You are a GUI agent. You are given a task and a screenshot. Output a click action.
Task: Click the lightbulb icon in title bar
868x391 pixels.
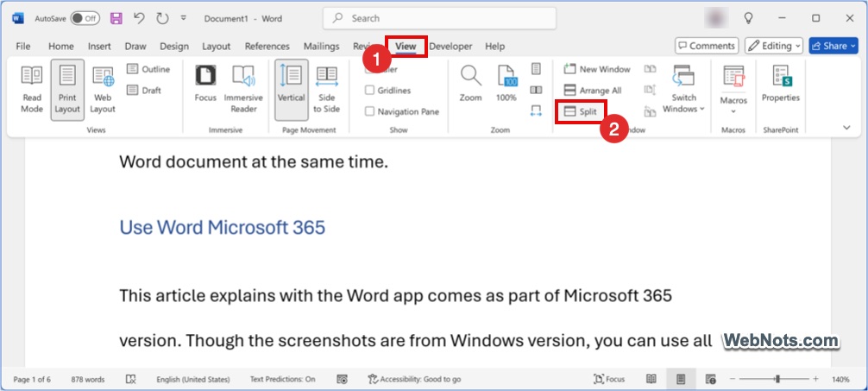coord(748,18)
